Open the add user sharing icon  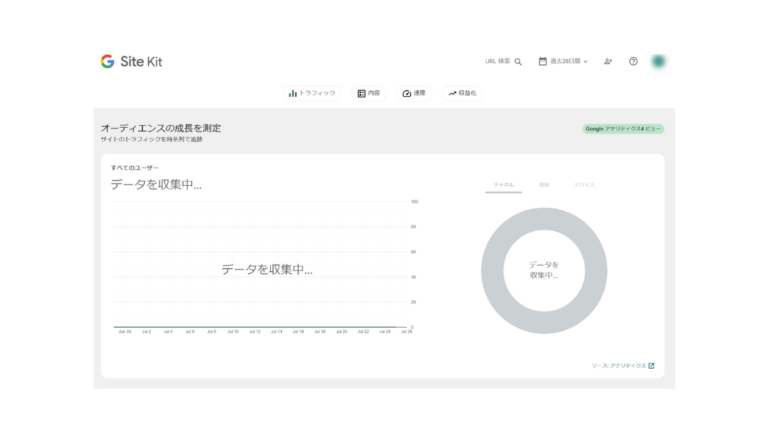[x=608, y=62]
